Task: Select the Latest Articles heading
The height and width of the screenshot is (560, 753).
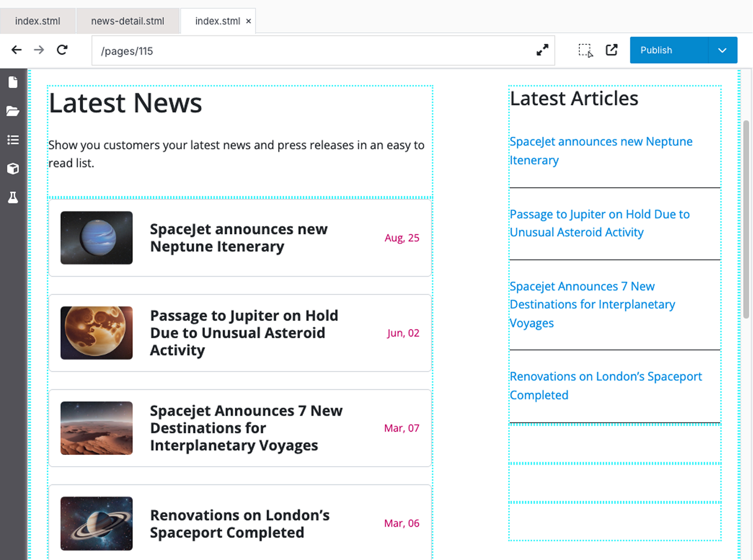Action: pos(574,98)
